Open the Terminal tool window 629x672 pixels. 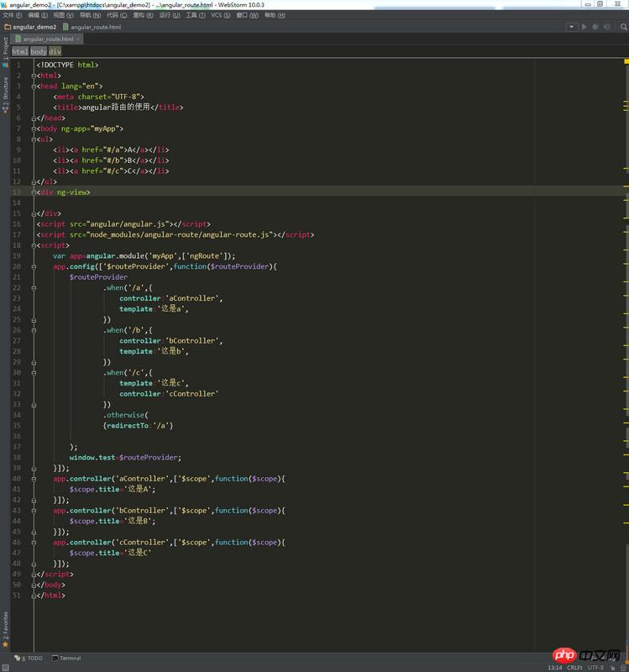66,658
